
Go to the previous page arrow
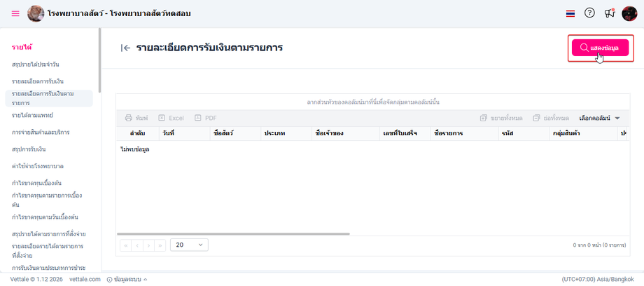click(x=137, y=245)
